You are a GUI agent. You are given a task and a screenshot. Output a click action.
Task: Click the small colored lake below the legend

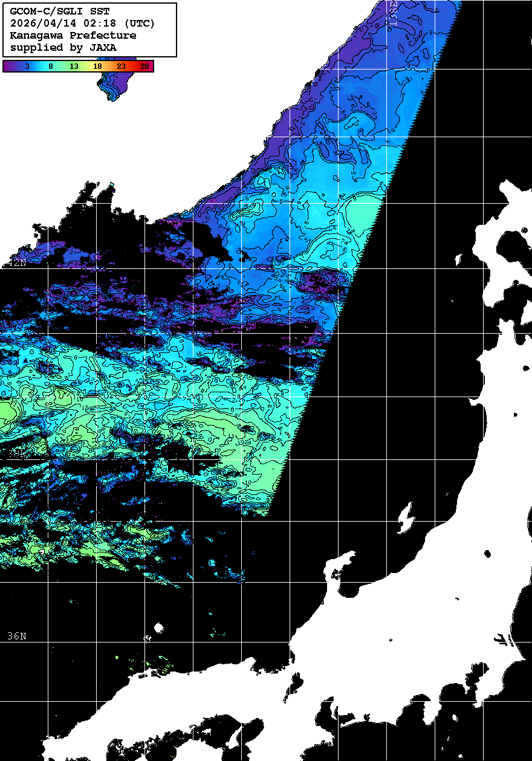click(x=110, y=85)
